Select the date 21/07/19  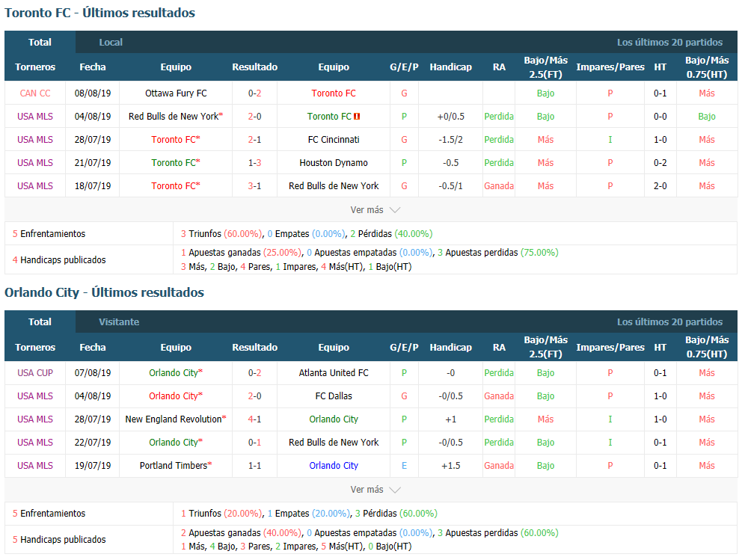coord(93,163)
